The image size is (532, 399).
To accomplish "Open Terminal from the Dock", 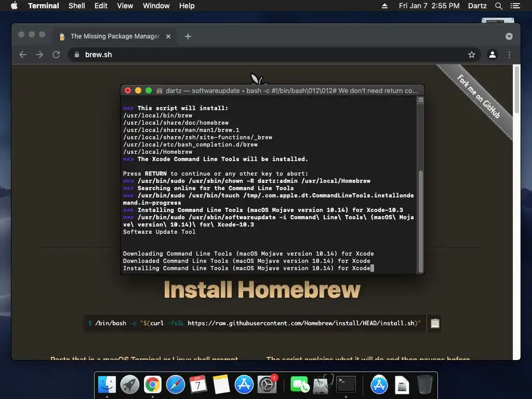I will point(345,384).
